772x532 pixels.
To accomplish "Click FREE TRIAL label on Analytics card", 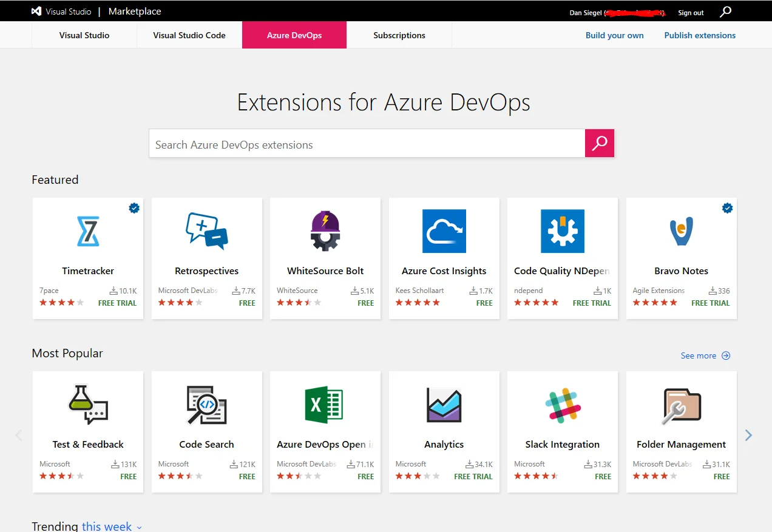I will click(473, 476).
